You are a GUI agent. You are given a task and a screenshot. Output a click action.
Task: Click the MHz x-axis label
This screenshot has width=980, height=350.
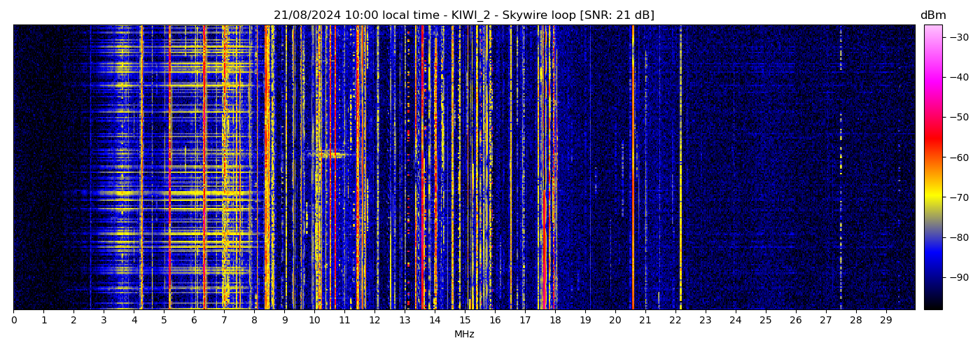(464, 335)
